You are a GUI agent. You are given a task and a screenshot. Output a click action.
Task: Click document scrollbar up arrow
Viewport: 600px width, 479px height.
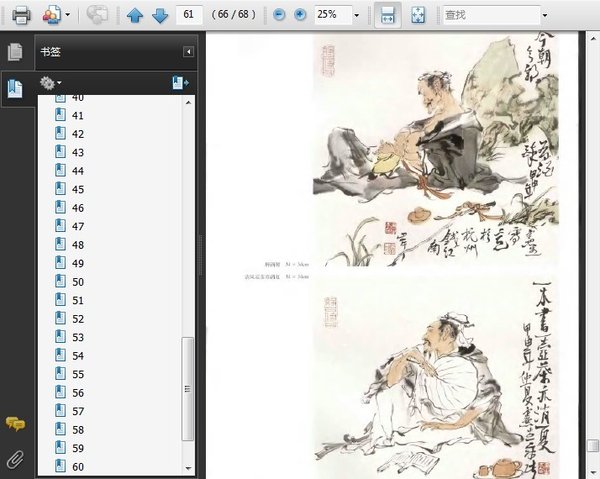tap(593, 39)
